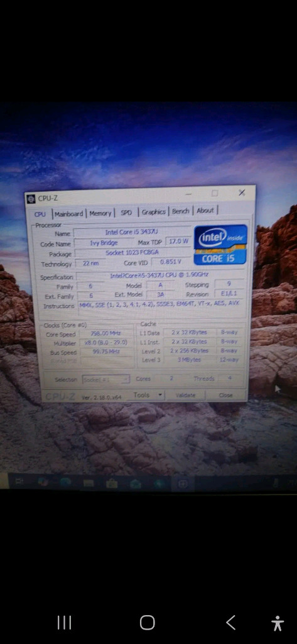Open the Socket #1 selection dropdown
297x644 pixels.
click(106, 379)
